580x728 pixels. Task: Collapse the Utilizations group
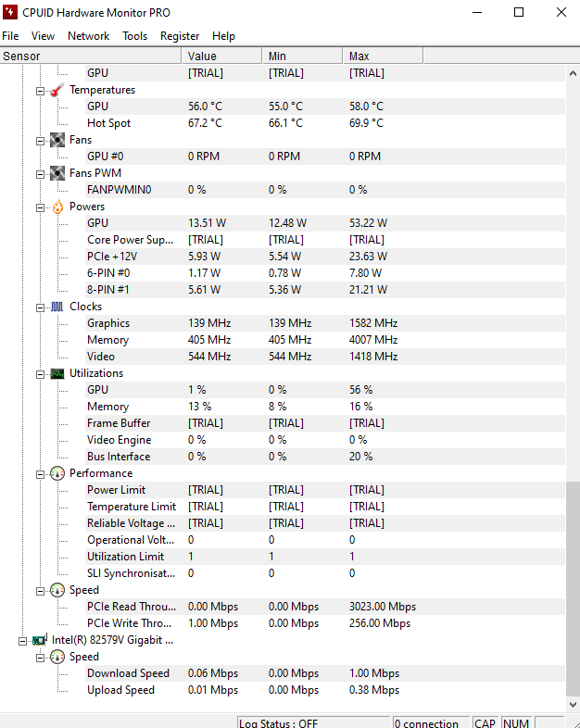click(40, 373)
